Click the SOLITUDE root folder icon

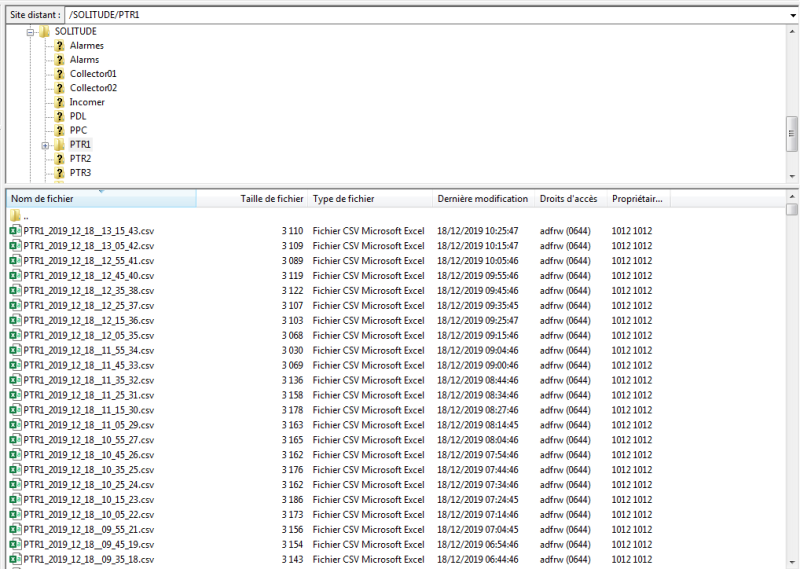click(45, 32)
